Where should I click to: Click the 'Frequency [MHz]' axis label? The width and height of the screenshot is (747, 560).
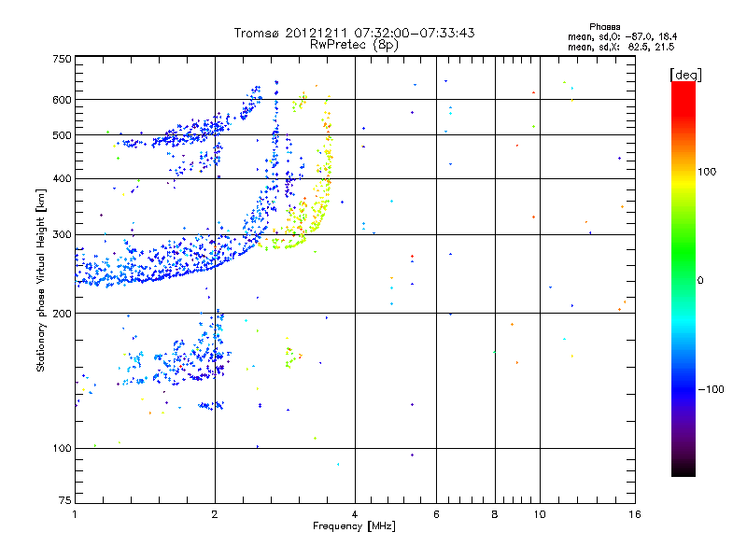(354, 526)
